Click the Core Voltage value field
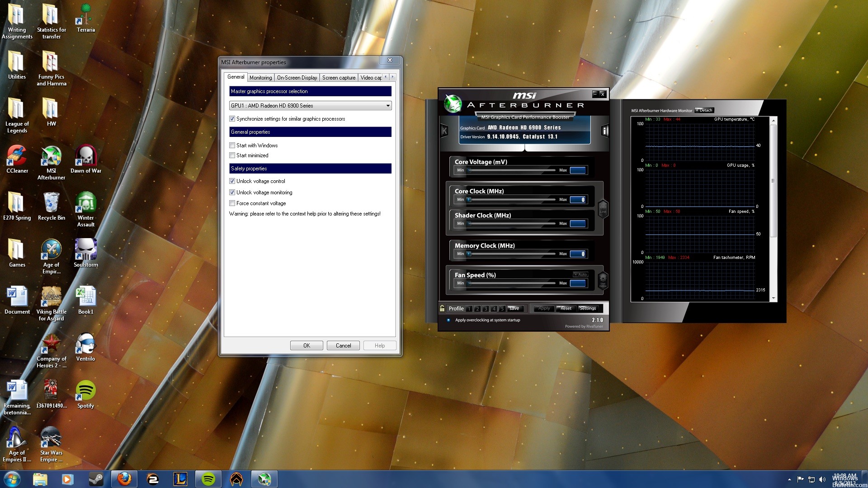 click(578, 170)
